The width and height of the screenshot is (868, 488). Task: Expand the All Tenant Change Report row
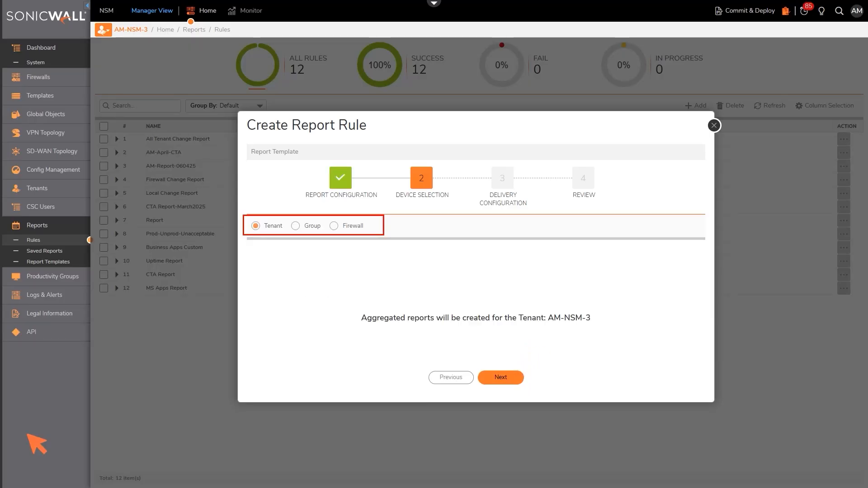tap(117, 139)
